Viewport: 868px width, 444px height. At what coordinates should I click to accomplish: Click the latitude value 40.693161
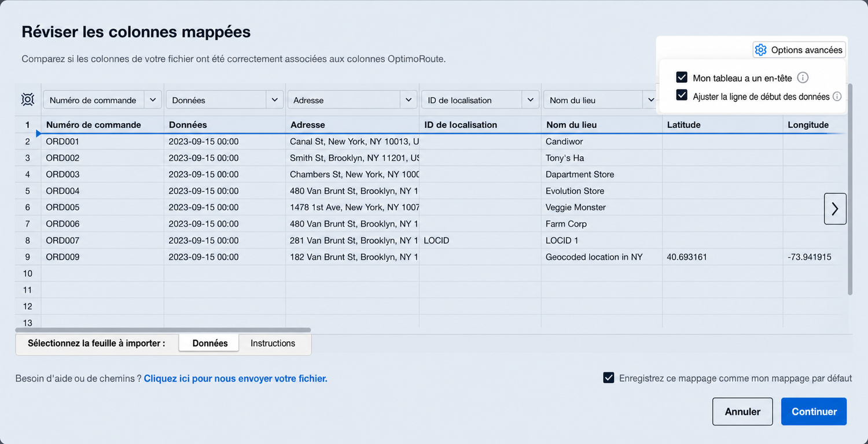point(723,257)
